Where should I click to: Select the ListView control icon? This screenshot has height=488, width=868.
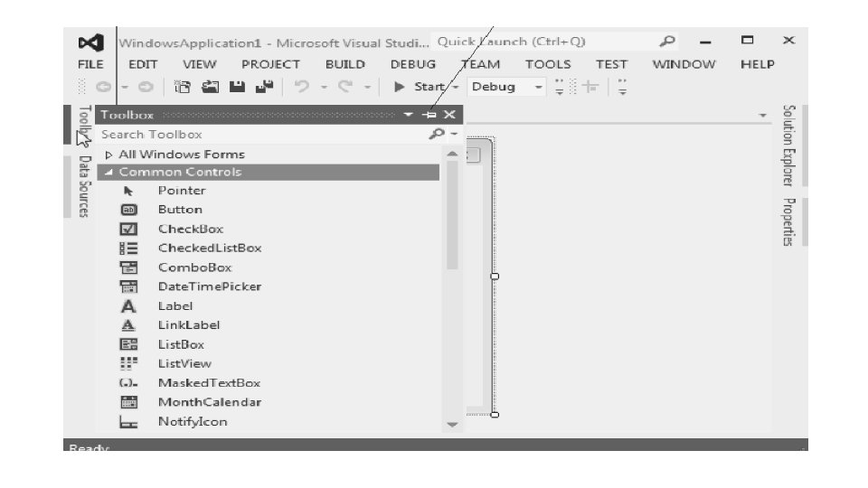[128, 363]
